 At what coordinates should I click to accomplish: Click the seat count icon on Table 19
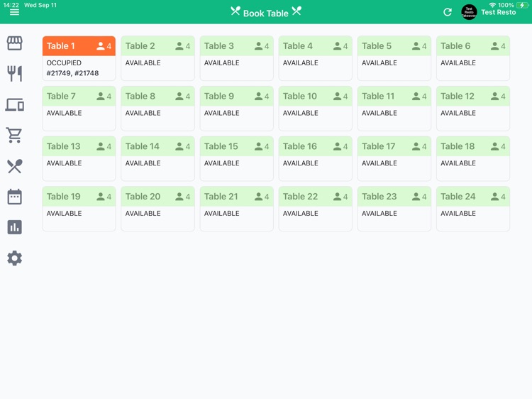[101, 197]
